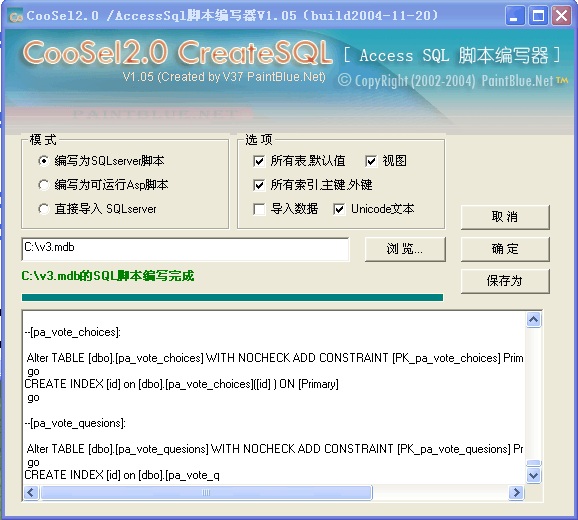Image resolution: width=578 pixels, height=520 pixels.
Task: Click the CooSel title bar app icon
Action: coord(16,16)
